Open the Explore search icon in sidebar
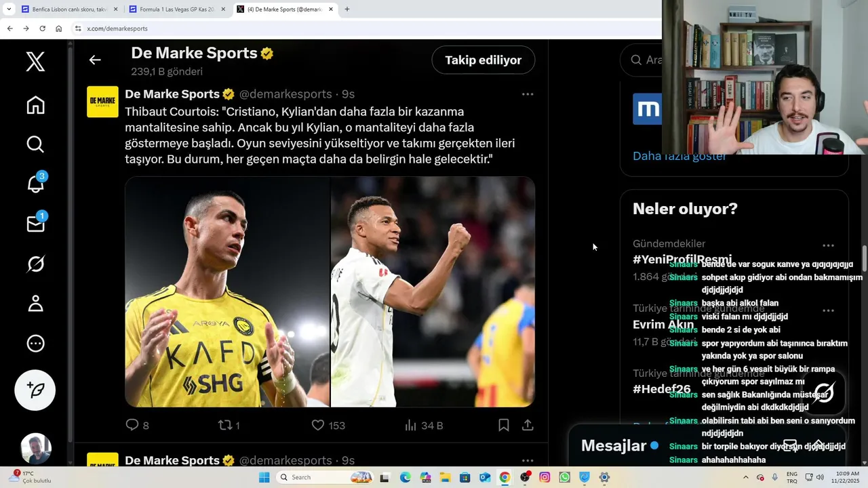Screen dimensions: 868x488 click(x=35, y=144)
